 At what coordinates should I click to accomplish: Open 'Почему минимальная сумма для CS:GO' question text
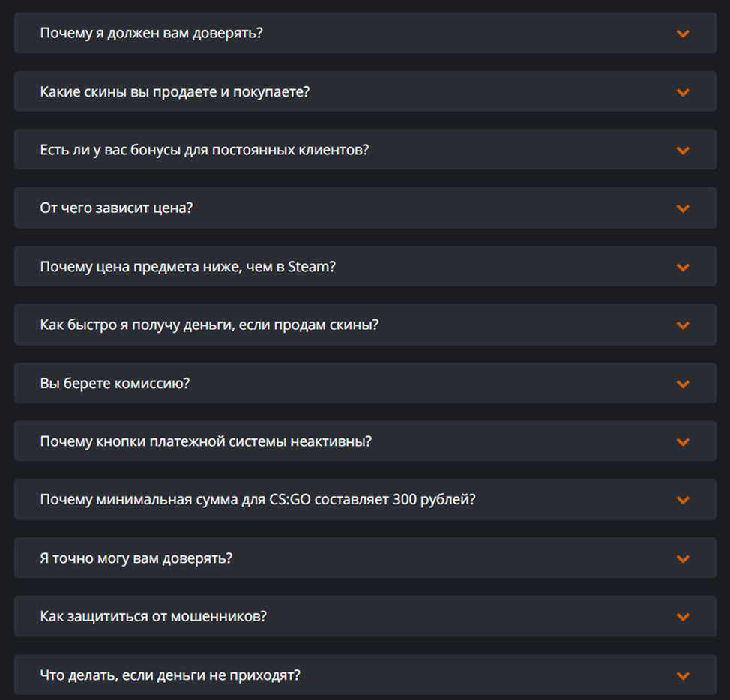(258, 500)
